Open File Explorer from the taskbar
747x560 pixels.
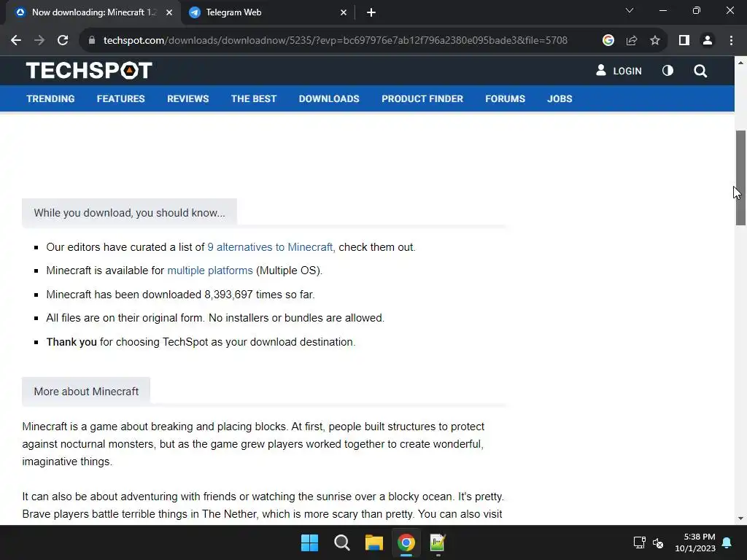(x=374, y=542)
